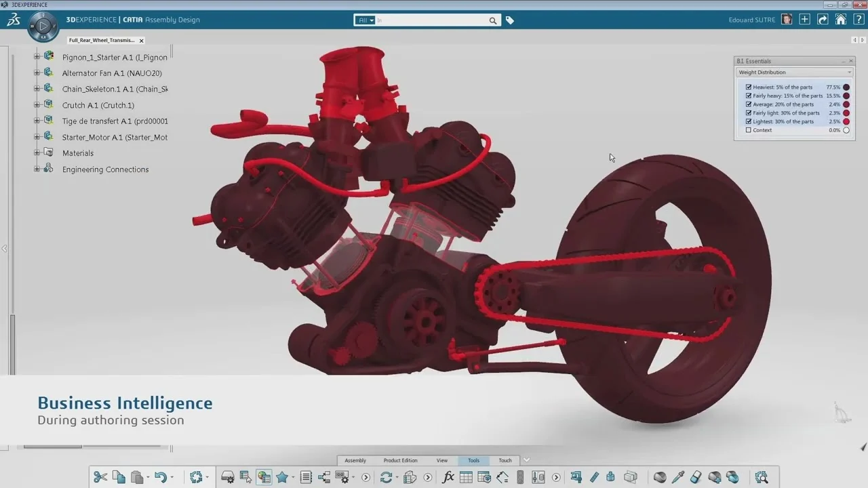This screenshot has height=488, width=868.
Task: Uncheck Fairly light 30% of the parts
Action: (x=749, y=113)
